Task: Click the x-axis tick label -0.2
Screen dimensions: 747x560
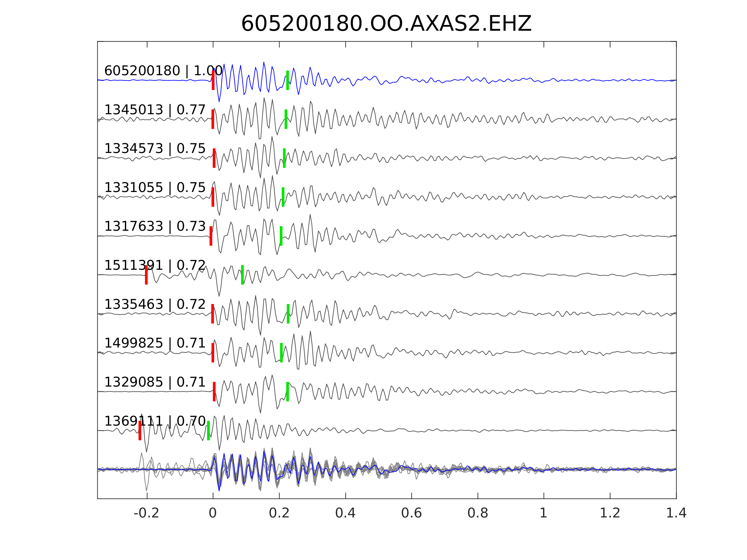Action: pyautogui.click(x=146, y=513)
